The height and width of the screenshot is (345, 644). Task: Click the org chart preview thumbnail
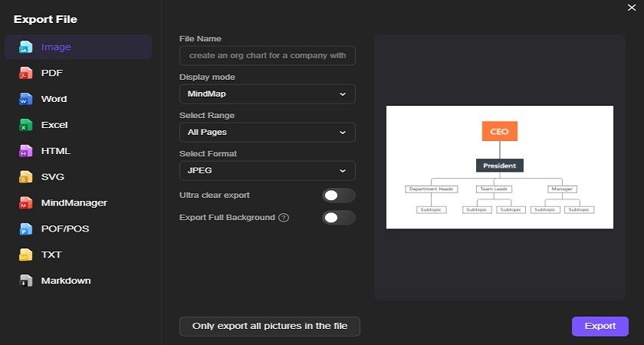click(500, 167)
